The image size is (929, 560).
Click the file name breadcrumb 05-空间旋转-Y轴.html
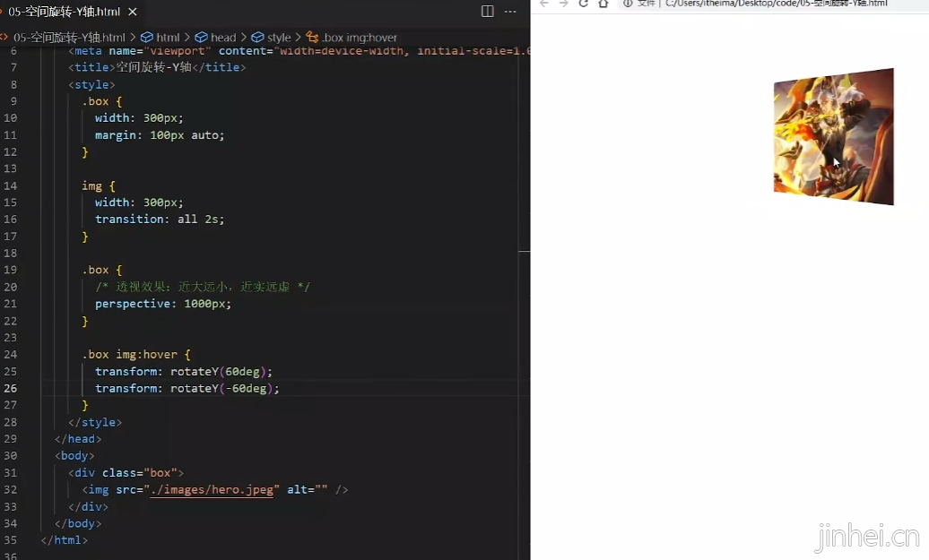pos(69,38)
